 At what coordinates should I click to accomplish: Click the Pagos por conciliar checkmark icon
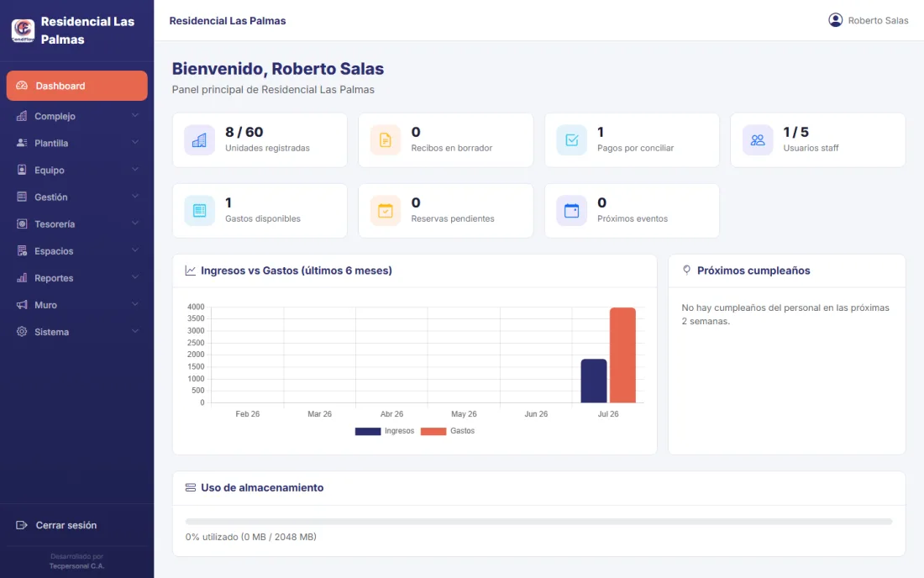point(571,140)
